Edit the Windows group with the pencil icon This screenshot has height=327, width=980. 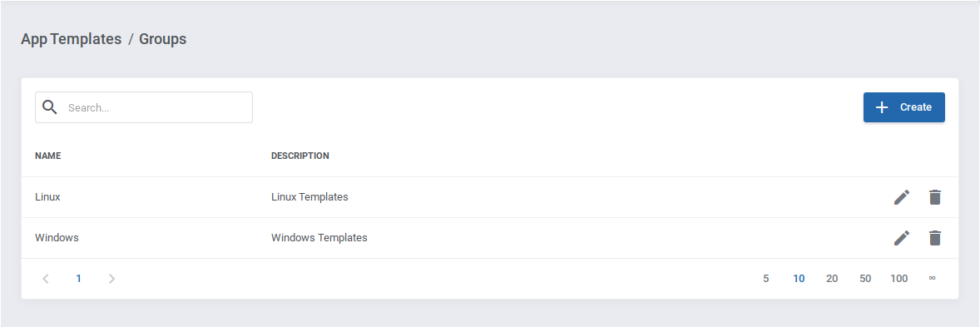pyautogui.click(x=901, y=238)
